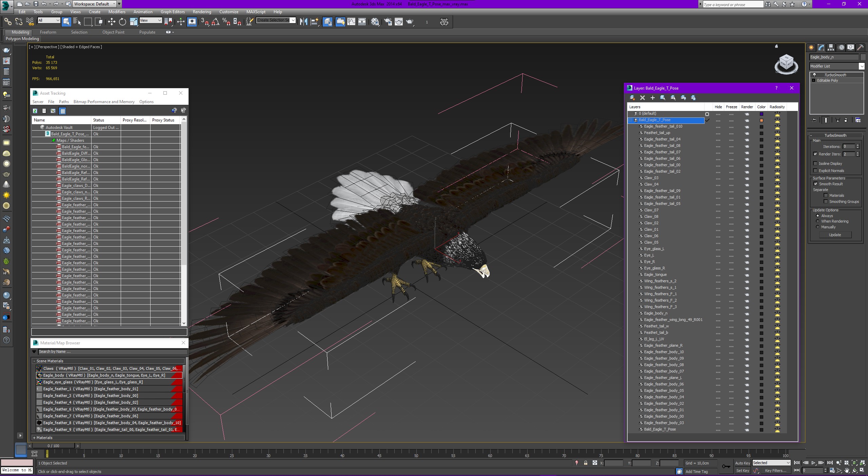The height and width of the screenshot is (476, 868).
Task: Toggle Smooth Result checkbox
Action: coord(815,184)
